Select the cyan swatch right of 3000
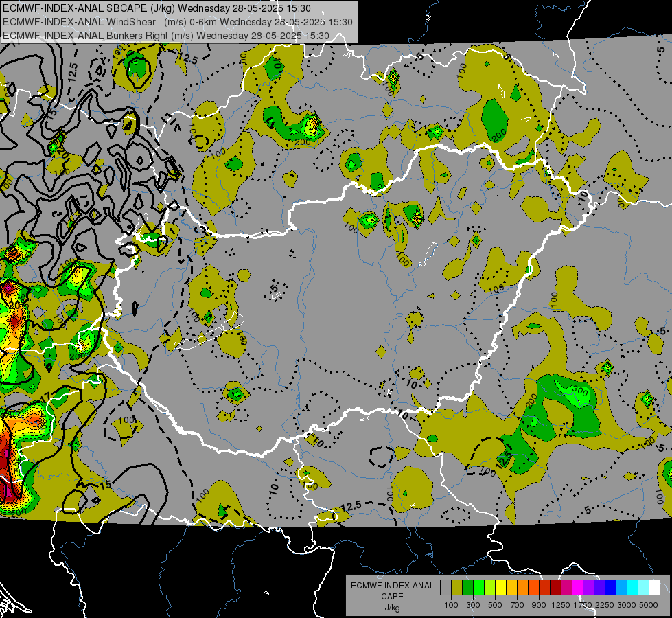 633,587
